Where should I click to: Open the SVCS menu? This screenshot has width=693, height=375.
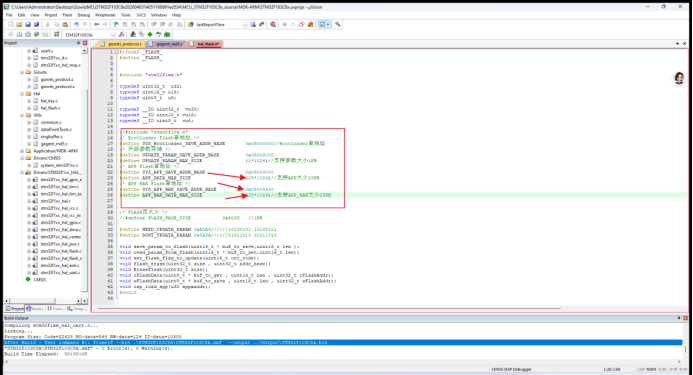tap(141, 15)
